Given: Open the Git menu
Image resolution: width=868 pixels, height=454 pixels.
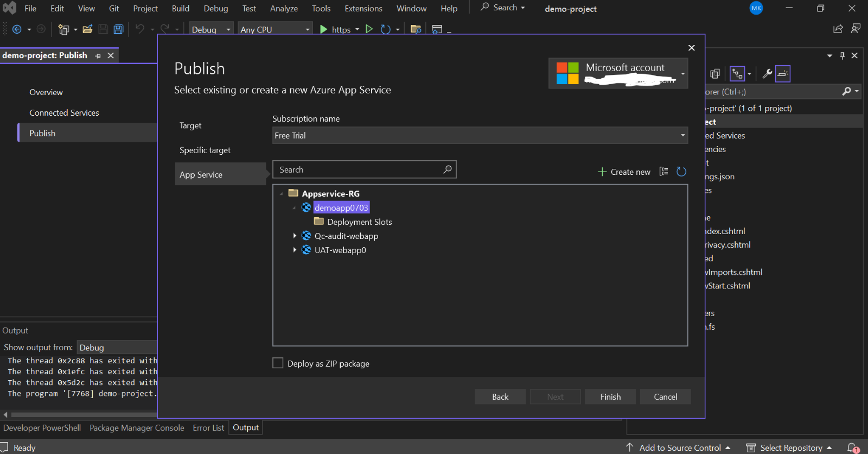Looking at the screenshot, I should pos(114,8).
